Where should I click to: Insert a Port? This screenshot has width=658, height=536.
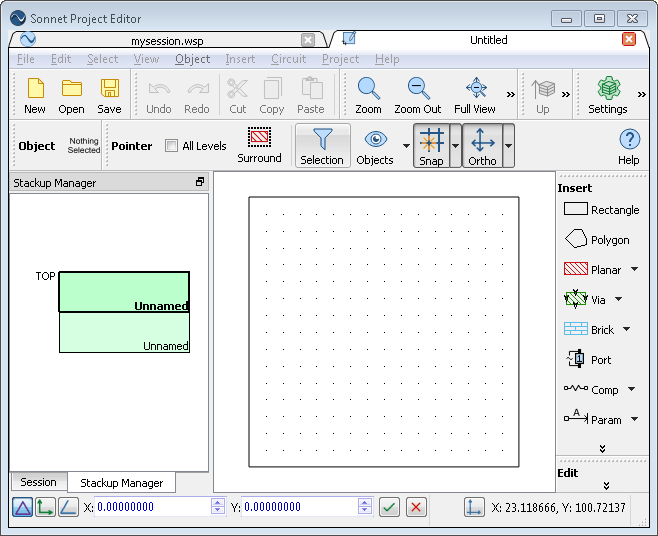[x=588, y=359]
